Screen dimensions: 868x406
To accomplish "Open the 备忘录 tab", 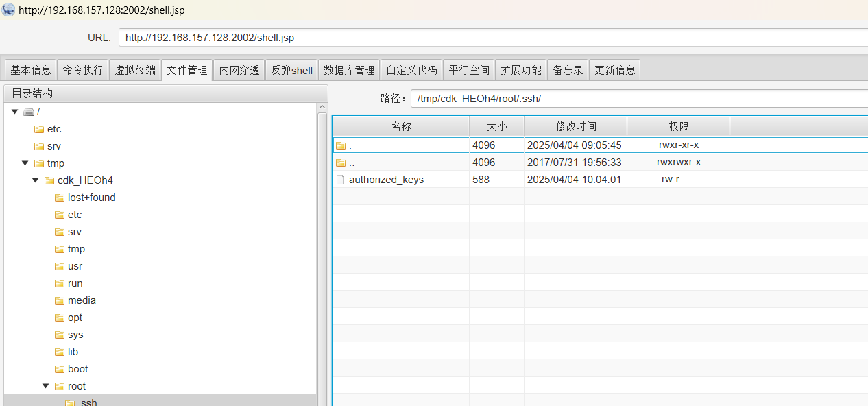I will (568, 70).
